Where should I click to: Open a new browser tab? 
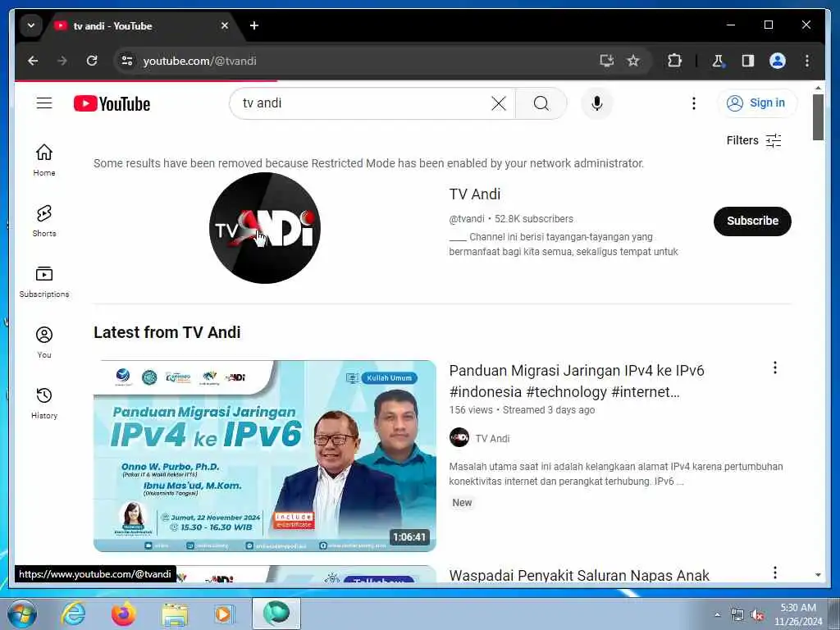click(x=254, y=25)
